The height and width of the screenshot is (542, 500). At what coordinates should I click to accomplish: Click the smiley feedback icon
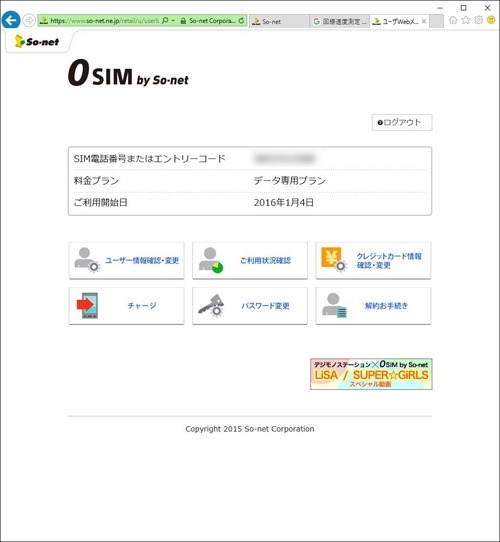point(491,20)
